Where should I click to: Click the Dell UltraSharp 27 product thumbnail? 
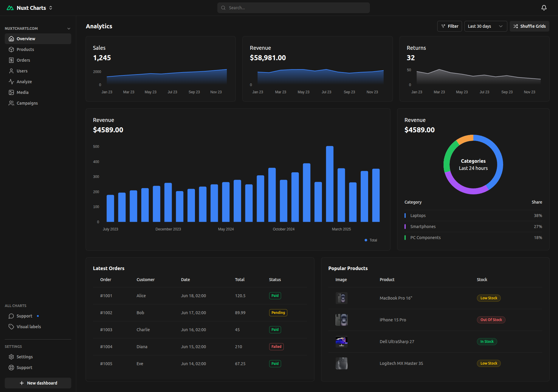point(341,342)
